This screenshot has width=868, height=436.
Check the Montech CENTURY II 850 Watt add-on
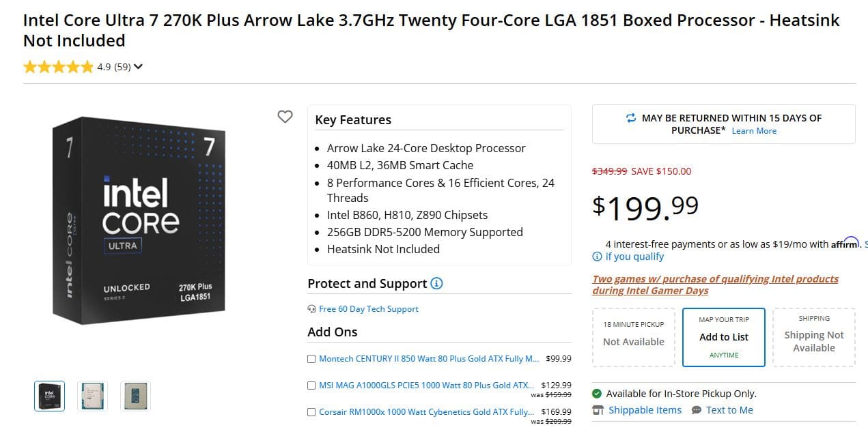(x=311, y=359)
